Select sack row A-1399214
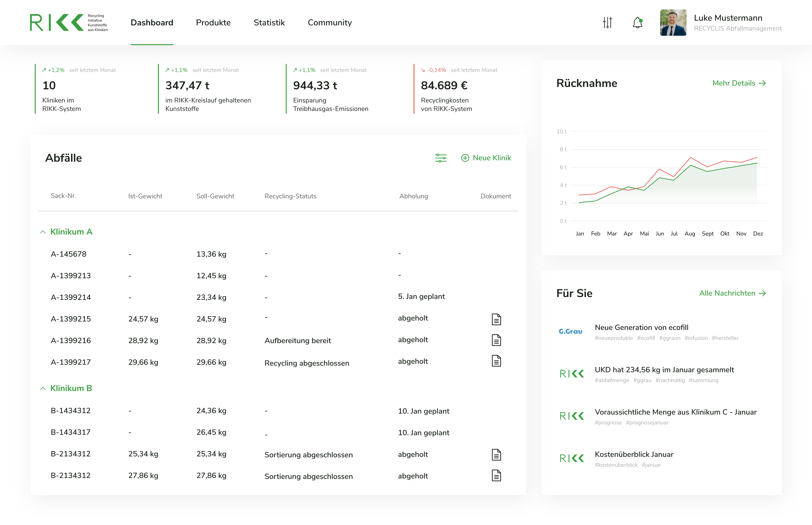812x525 pixels. point(278,297)
